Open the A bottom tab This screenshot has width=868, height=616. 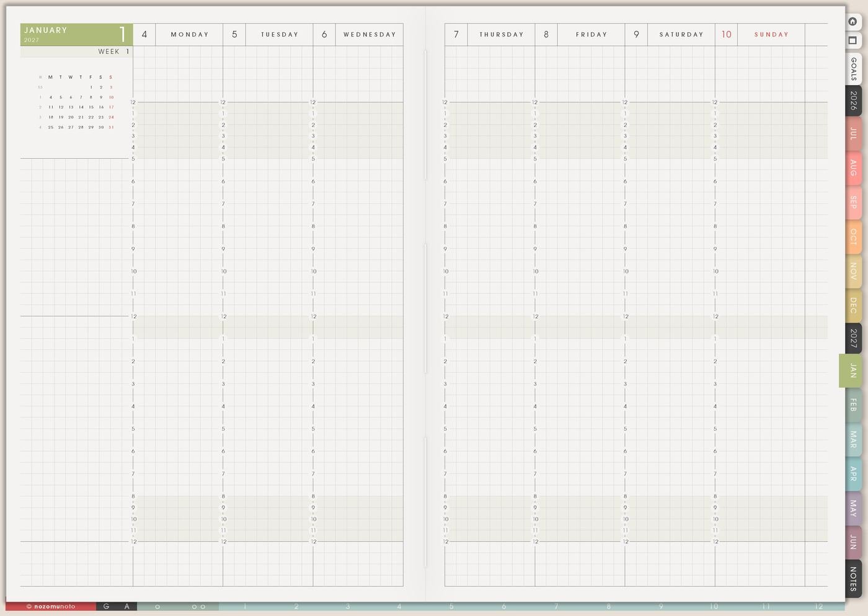point(127,606)
